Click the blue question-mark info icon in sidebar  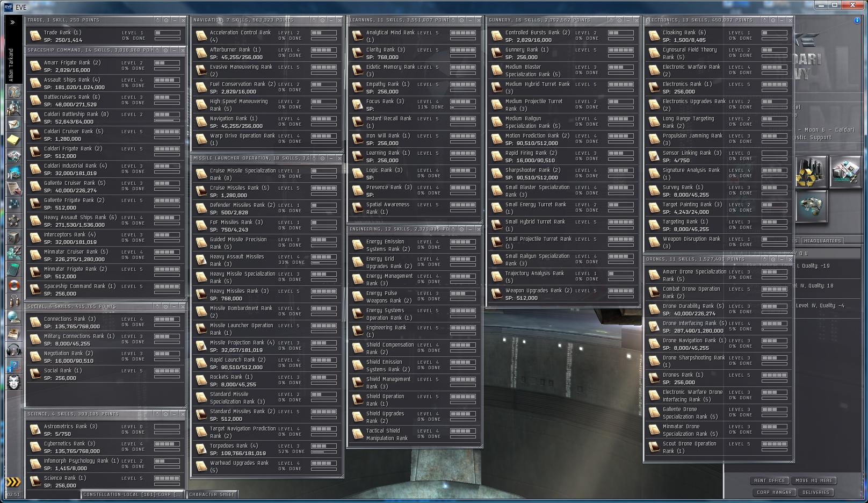(13, 367)
